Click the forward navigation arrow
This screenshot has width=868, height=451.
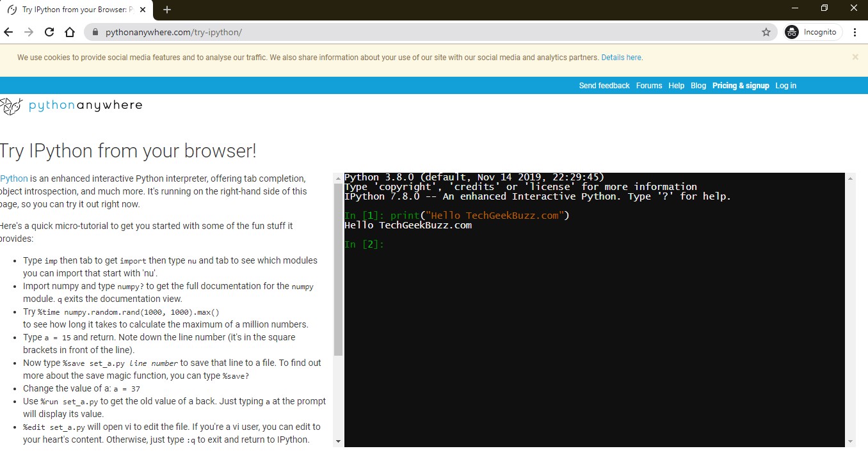click(x=29, y=32)
